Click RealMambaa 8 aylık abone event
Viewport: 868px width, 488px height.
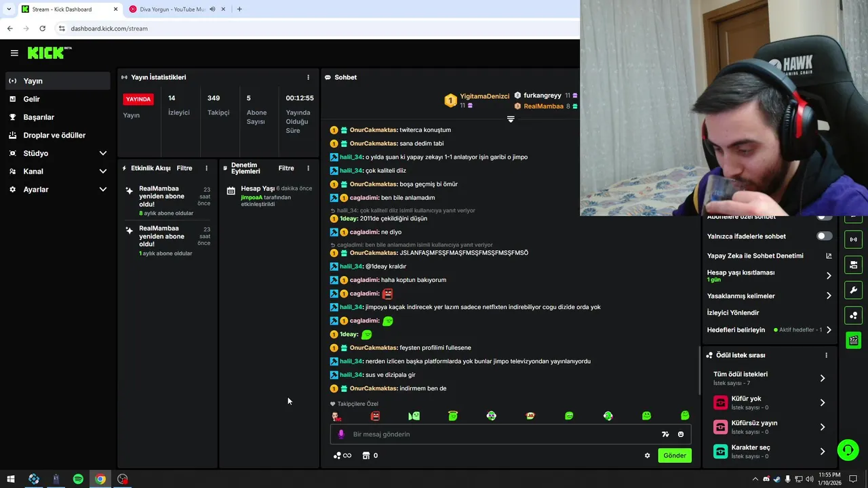(x=167, y=201)
